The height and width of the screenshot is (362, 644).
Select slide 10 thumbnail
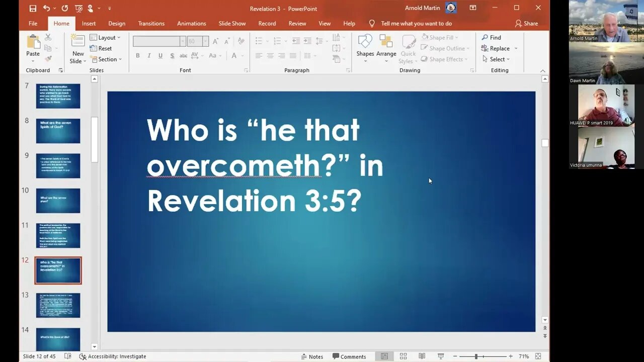click(58, 201)
